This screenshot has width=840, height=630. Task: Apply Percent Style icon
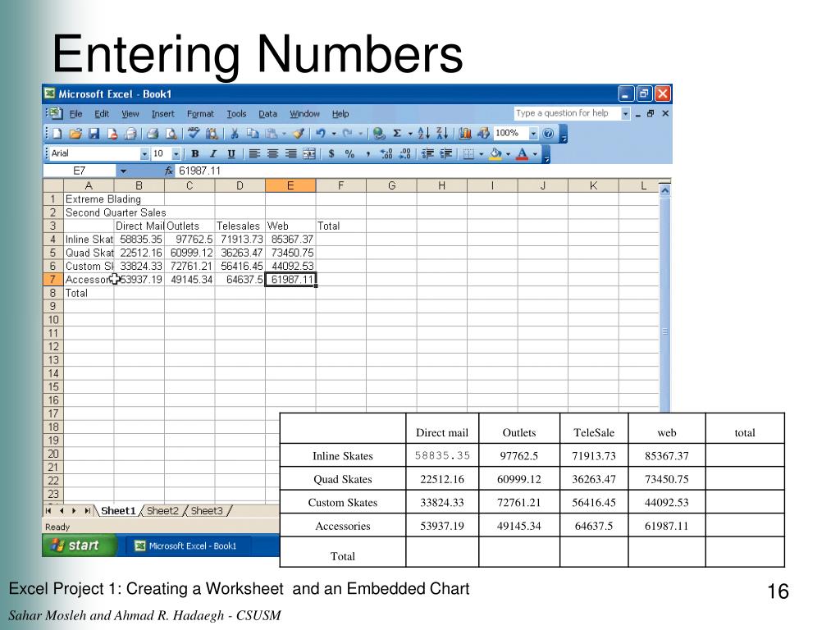[x=349, y=154]
